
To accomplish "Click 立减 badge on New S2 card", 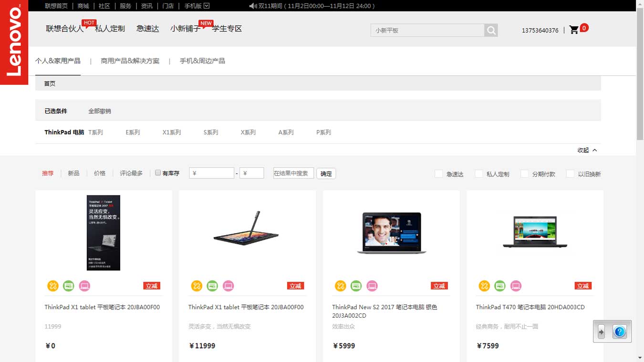I will click(439, 286).
